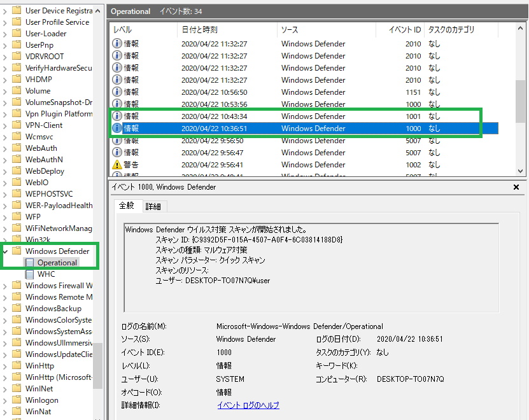The width and height of the screenshot is (529, 420).
Task: Click the Vpn Plugin Platform tree item
Action: tap(59, 113)
